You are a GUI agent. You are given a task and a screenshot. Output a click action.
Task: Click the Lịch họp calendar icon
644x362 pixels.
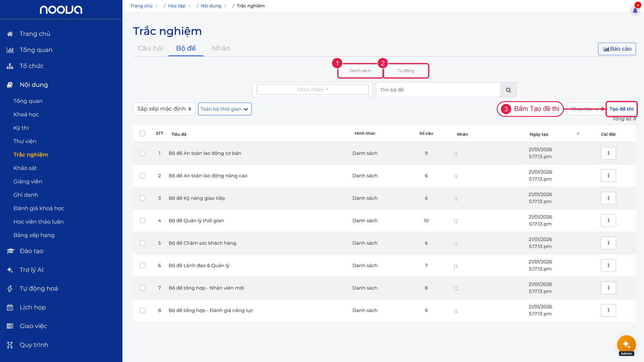[10, 307]
